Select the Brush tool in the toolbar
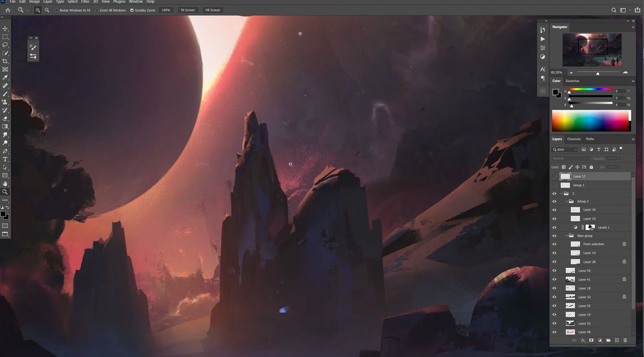Image resolution: width=644 pixels, height=357 pixels. tap(5, 94)
